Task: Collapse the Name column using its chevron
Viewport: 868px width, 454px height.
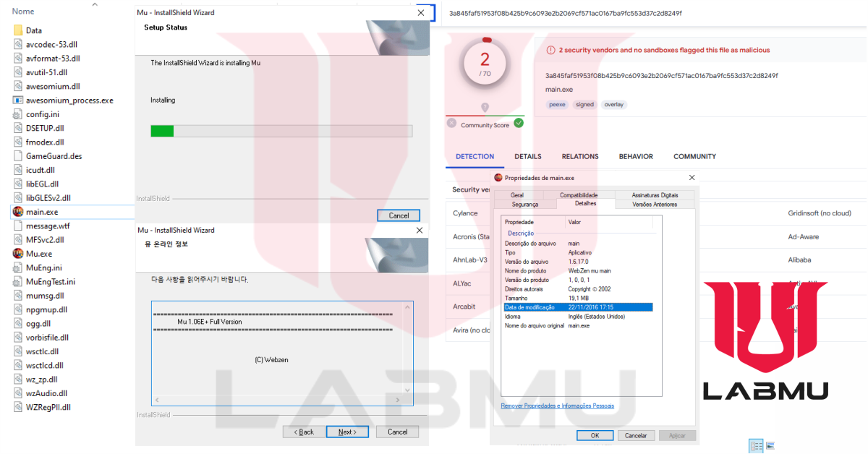Action: (x=93, y=6)
